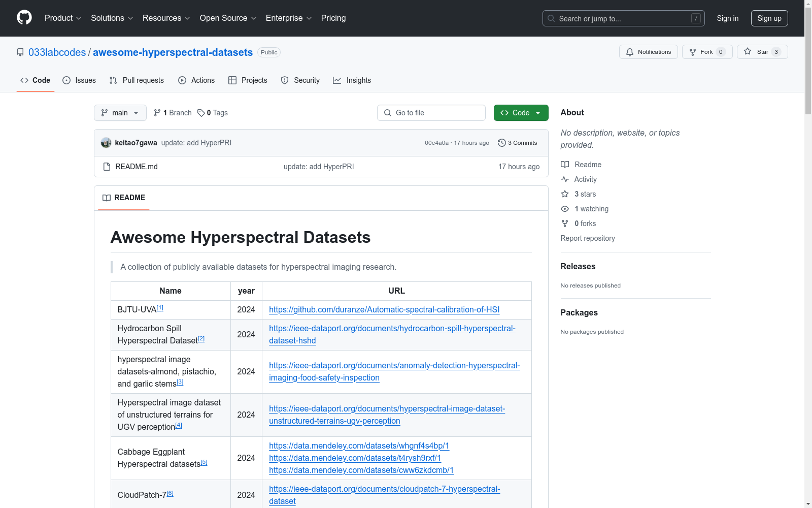Click the Go to file field
Image resolution: width=812 pixels, height=508 pixels.
tap(431, 113)
